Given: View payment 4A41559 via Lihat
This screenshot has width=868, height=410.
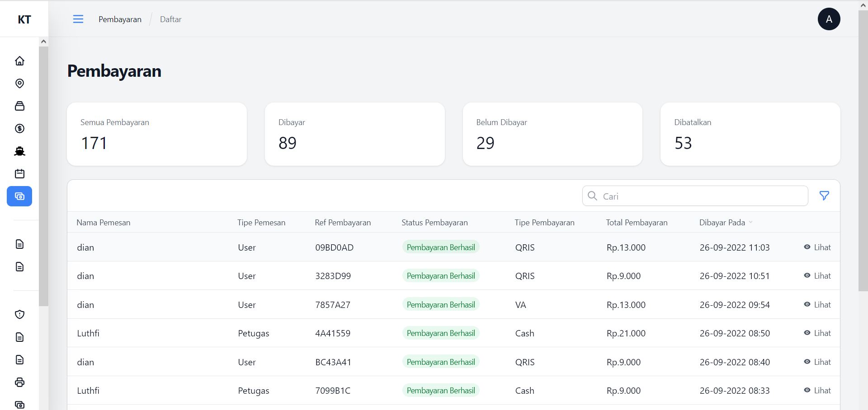Looking at the screenshot, I should [817, 333].
